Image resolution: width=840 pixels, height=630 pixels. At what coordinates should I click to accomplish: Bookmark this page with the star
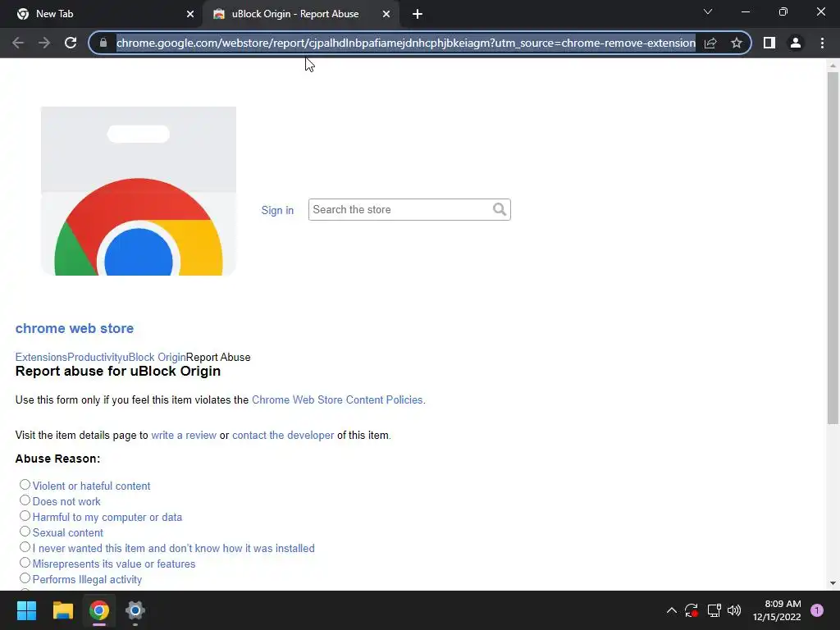tap(737, 43)
